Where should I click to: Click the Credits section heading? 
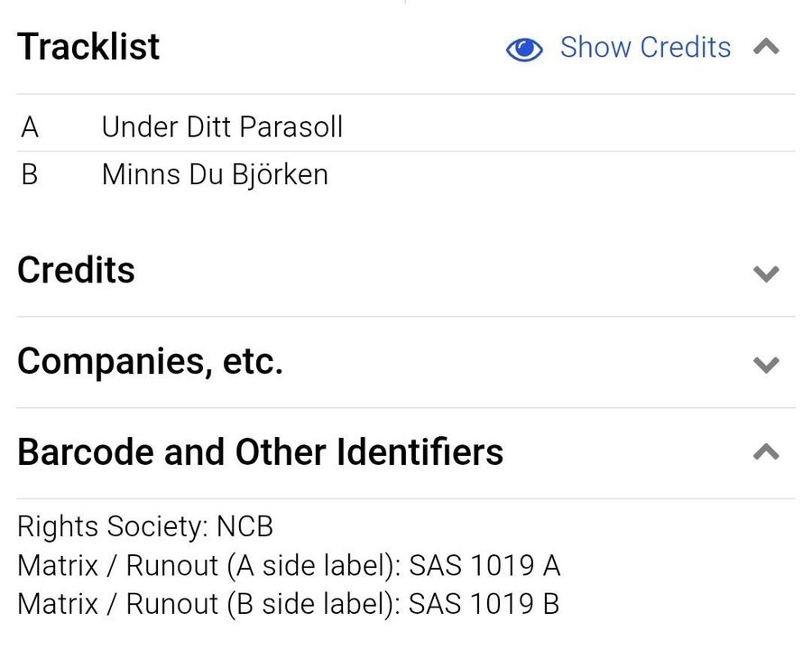tap(76, 271)
